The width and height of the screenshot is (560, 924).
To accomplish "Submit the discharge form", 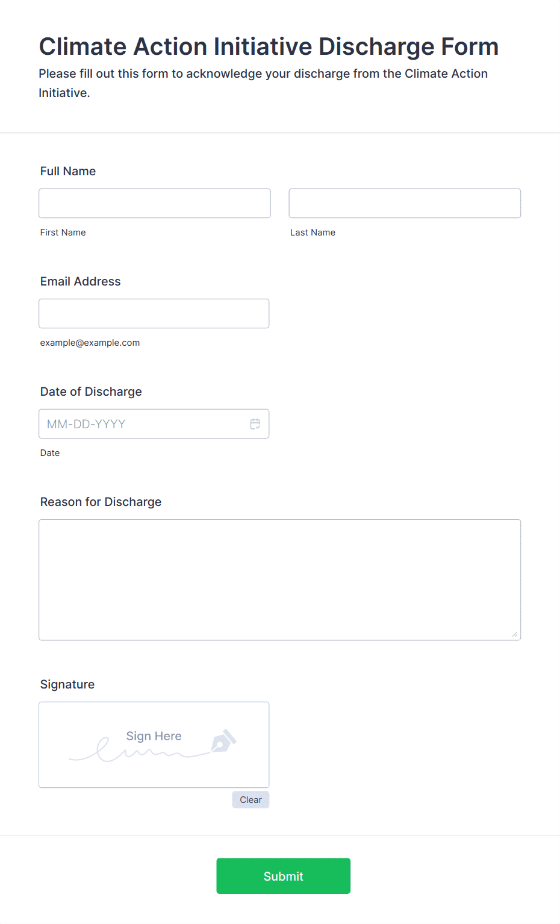I will coord(284,876).
